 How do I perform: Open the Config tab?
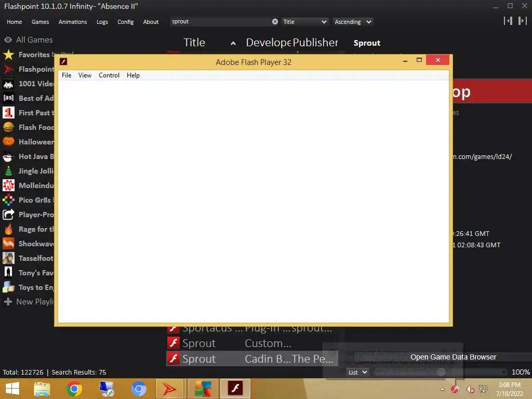click(126, 22)
